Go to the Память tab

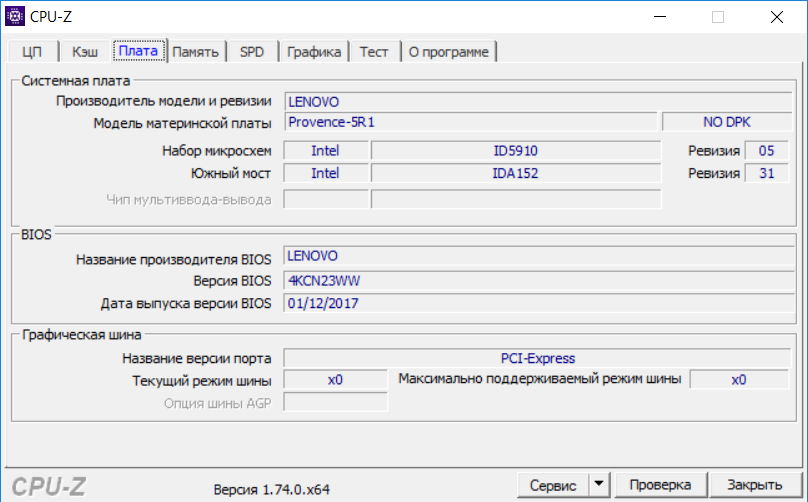[x=195, y=52]
